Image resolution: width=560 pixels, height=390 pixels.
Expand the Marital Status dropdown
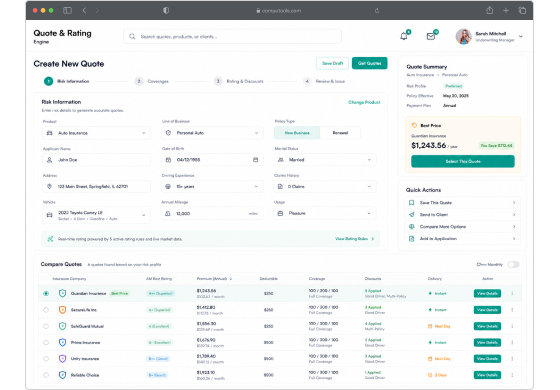point(325,160)
